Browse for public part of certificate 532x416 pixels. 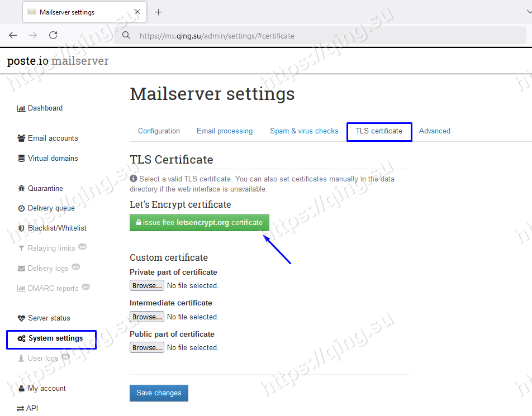[147, 347]
